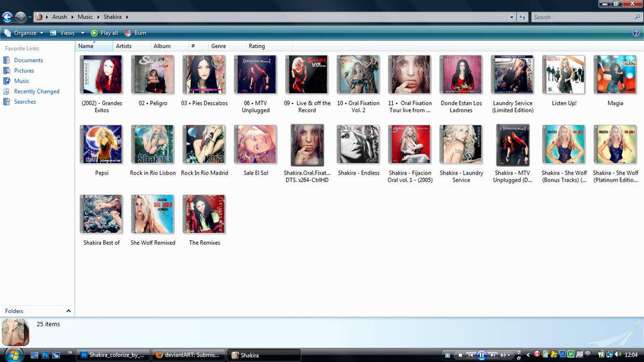Expand the Quick Launch overflow chevron

pos(70,353)
